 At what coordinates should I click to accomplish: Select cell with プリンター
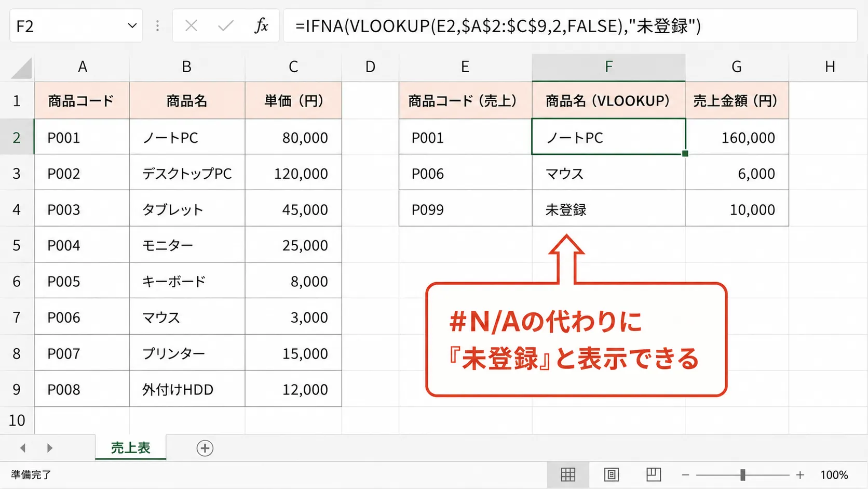pyautogui.click(x=187, y=353)
